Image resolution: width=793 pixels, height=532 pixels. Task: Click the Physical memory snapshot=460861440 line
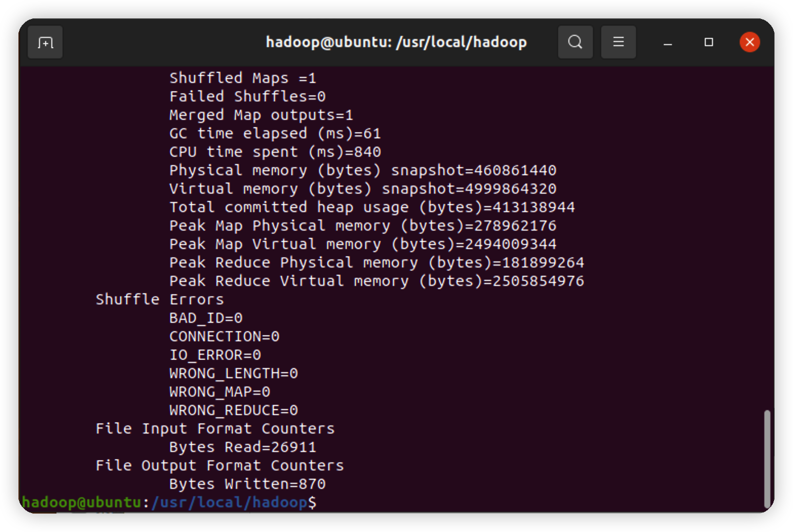coord(363,170)
